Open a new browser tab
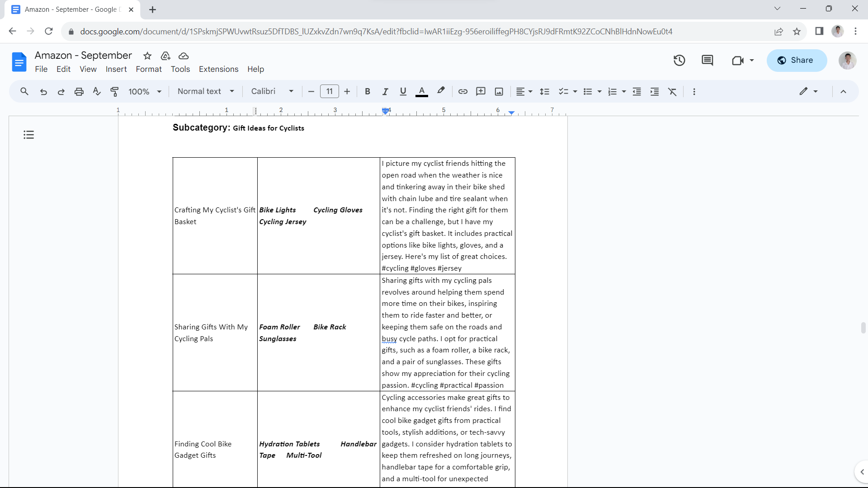This screenshot has width=868, height=488. pyautogui.click(x=153, y=9)
